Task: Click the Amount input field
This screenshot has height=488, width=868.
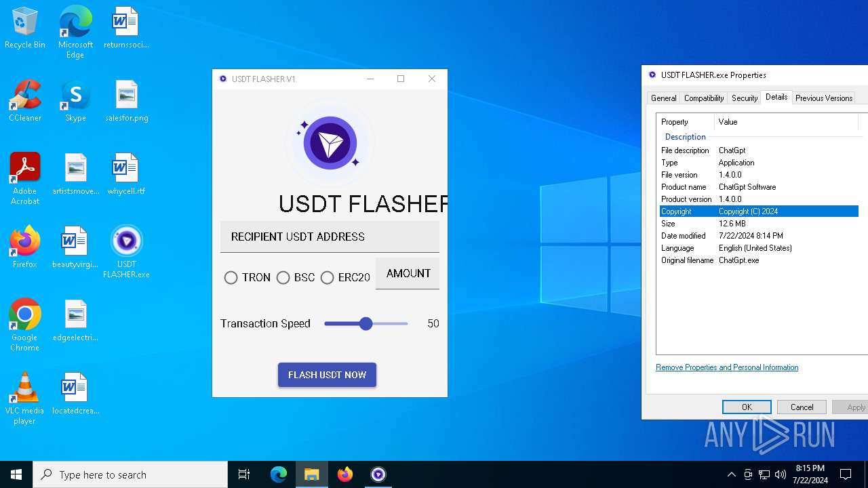Action: tap(408, 273)
